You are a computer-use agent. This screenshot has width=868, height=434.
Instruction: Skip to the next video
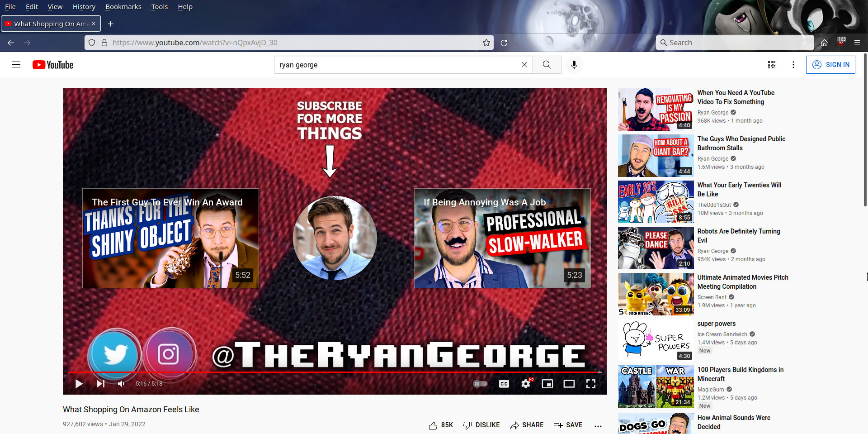(x=100, y=384)
